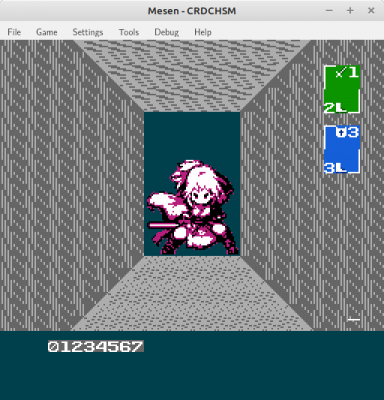
Task: Open the Help menu
Action: (x=203, y=32)
